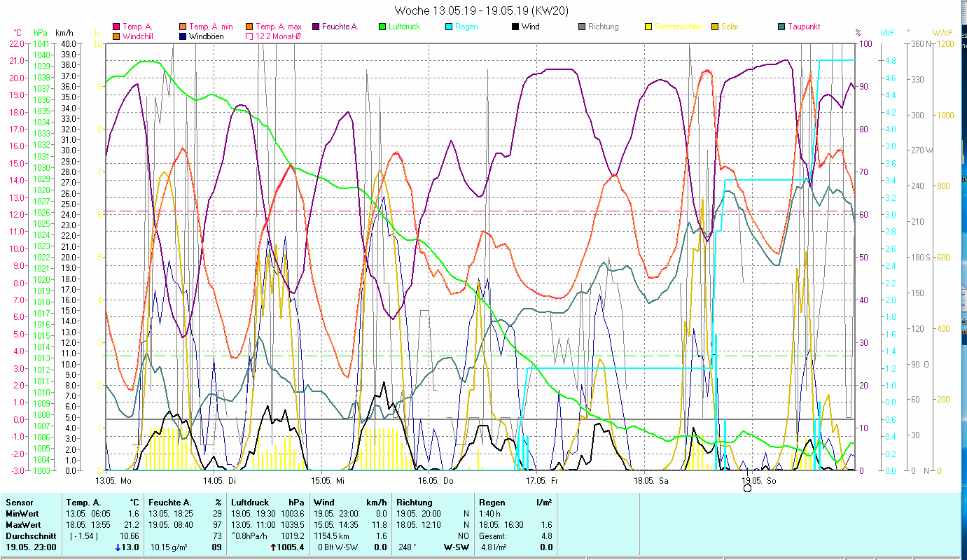Viewport: 967px width, 560px height.
Task: Select the 'Gesamt:' rain total label
Action: tap(493, 536)
